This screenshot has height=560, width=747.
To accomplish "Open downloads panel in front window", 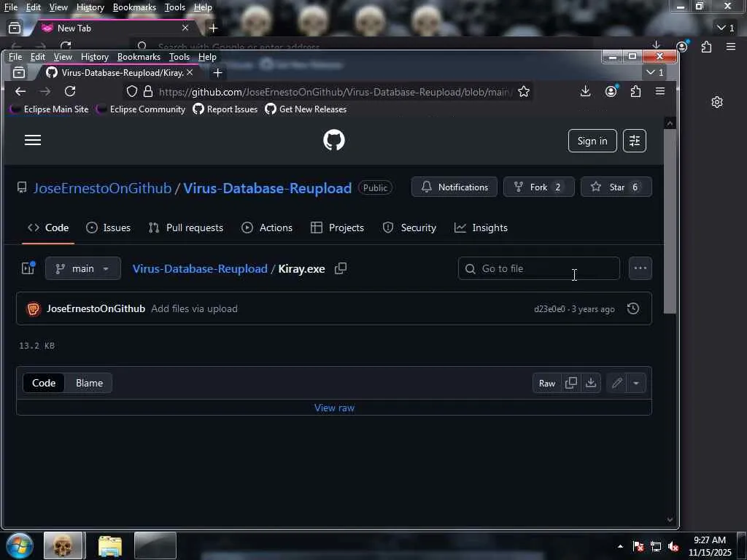I will click(x=586, y=91).
